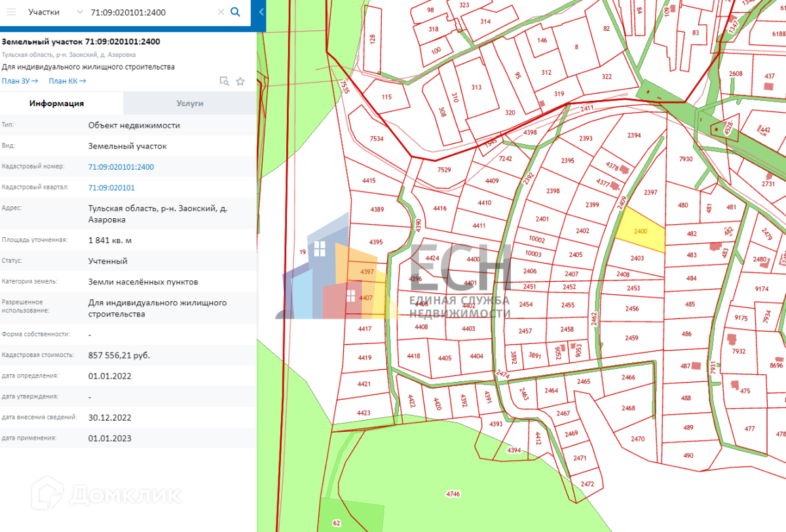Viewport: 786px width, 532px height.
Task: Select parcel 4419 on the map
Action: click(x=365, y=358)
